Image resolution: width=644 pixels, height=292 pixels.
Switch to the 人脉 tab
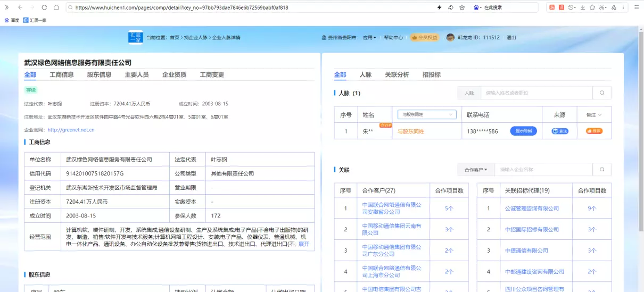pos(366,75)
